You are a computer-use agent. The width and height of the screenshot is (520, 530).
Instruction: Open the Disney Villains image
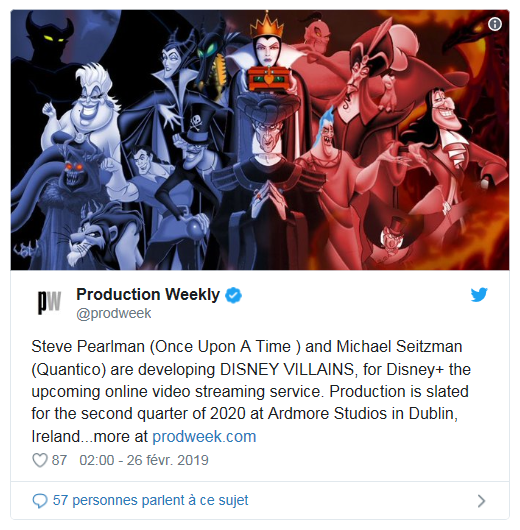[x=260, y=140]
